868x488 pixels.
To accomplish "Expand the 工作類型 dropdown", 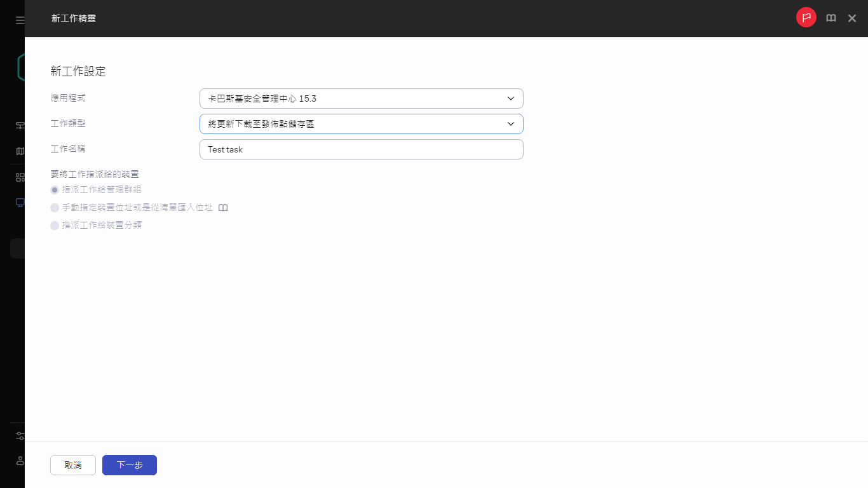I will 361,123.
